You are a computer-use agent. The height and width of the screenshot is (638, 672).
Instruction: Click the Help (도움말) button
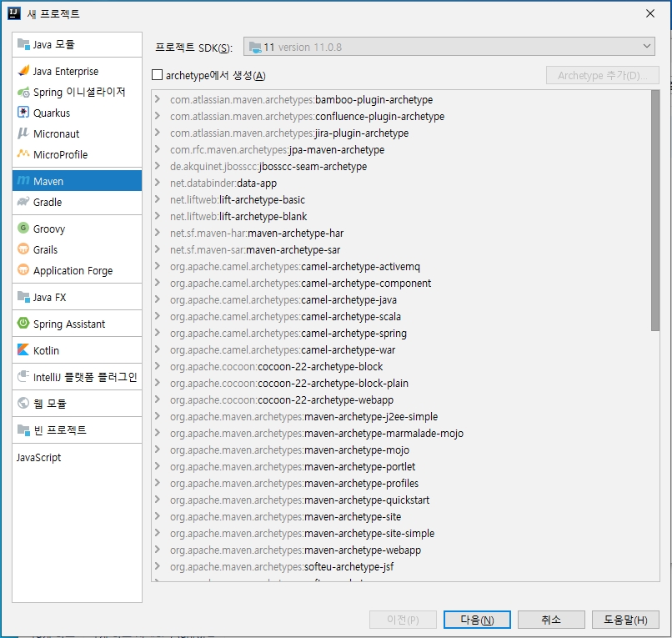(625, 620)
